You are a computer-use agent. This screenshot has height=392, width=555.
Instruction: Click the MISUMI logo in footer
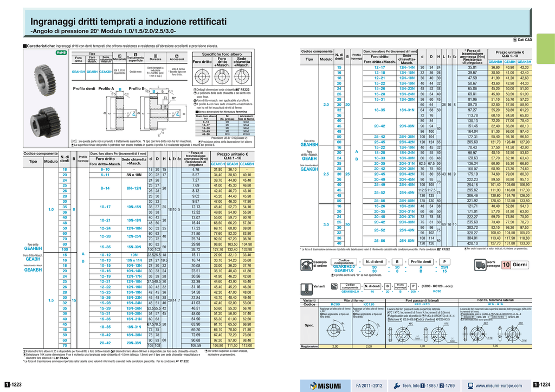click(325, 385)
